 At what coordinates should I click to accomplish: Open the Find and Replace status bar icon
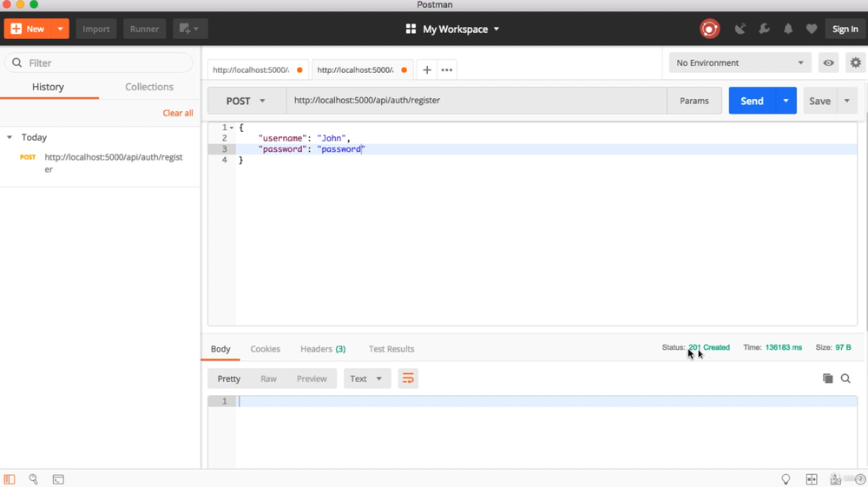(33, 479)
